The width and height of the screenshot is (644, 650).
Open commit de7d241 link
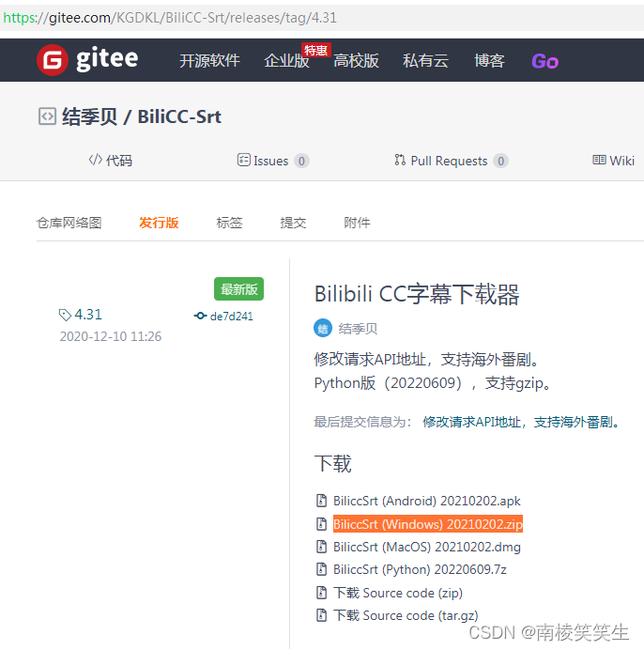[231, 317]
